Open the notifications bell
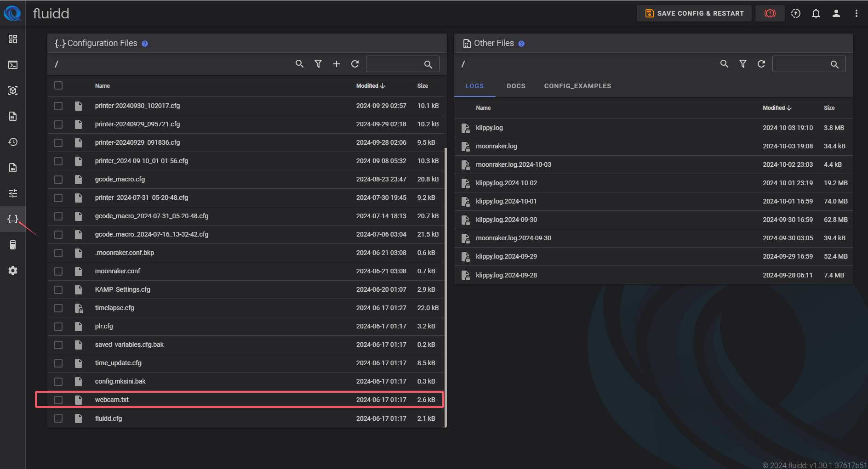The image size is (868, 469). coord(816,13)
